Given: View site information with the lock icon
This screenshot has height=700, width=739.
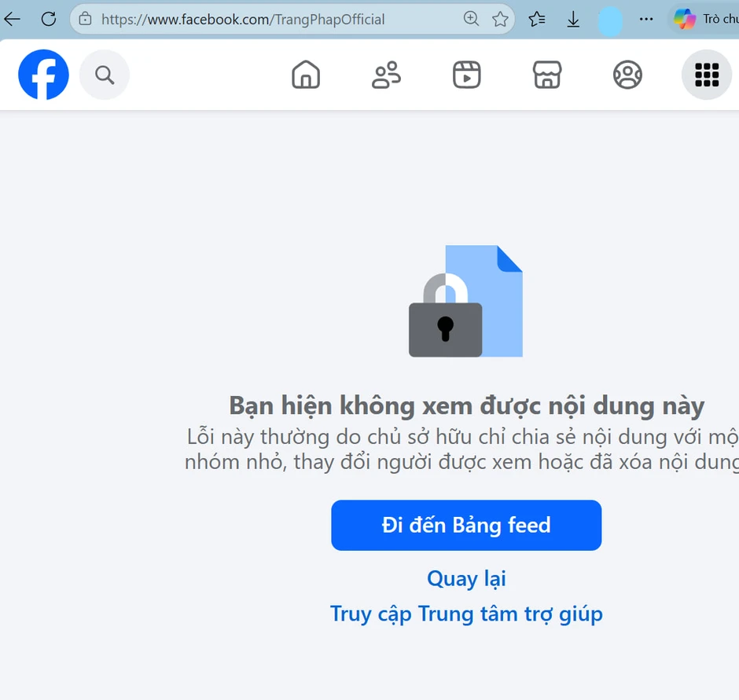Looking at the screenshot, I should [x=86, y=19].
